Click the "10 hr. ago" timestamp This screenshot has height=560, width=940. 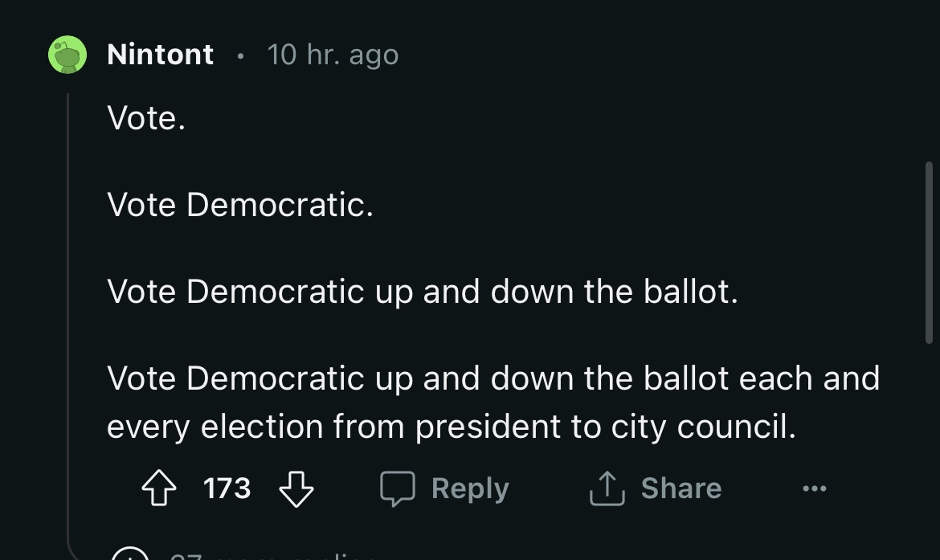coord(333,55)
